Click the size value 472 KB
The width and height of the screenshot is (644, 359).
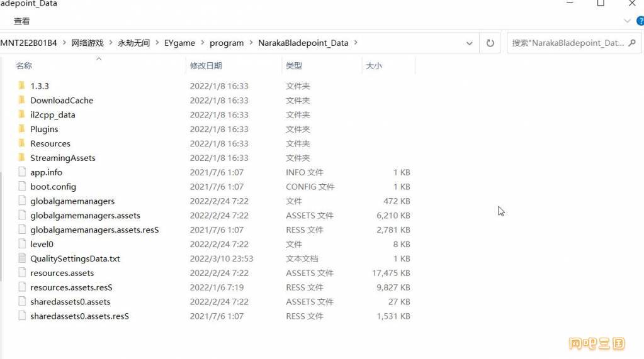(397, 201)
